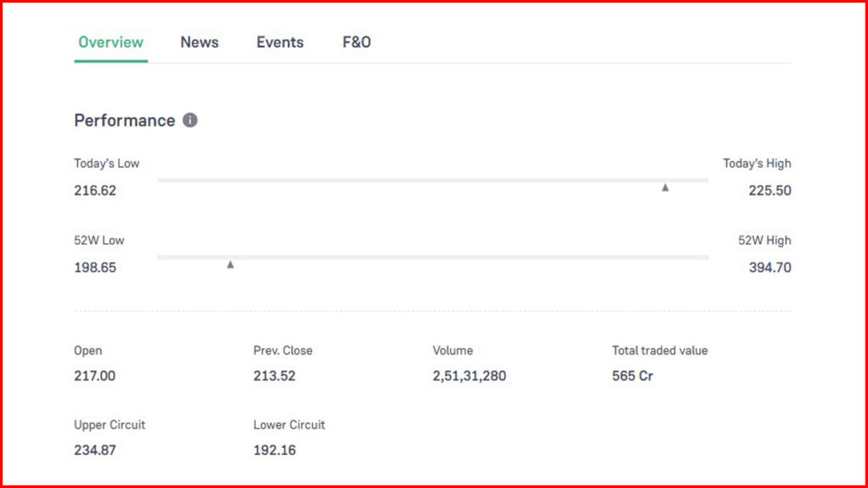
Task: Switch to the News tab
Action: pyautogui.click(x=199, y=42)
